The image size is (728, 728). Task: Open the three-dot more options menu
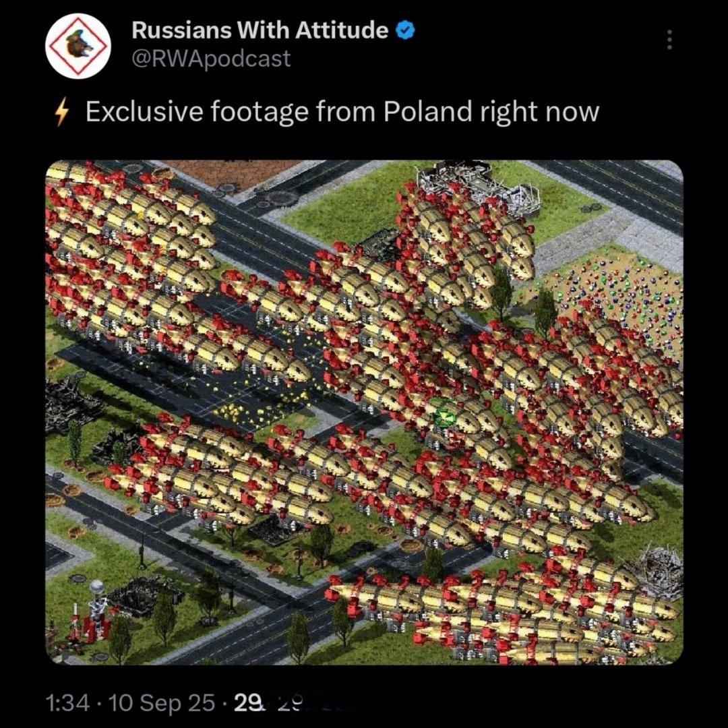[669, 40]
